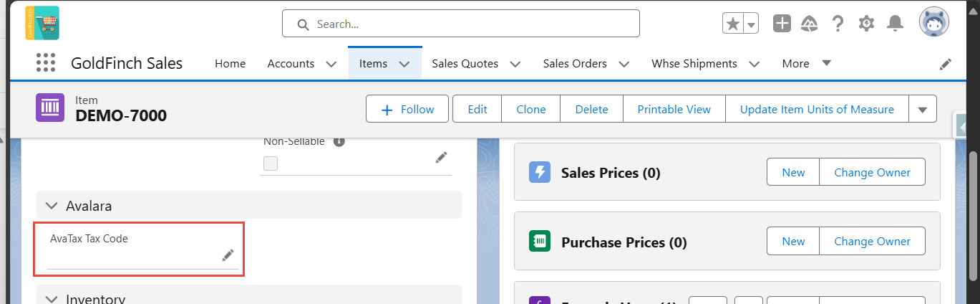
Task: Expand the favorites list dropdown arrow
Action: (x=751, y=24)
